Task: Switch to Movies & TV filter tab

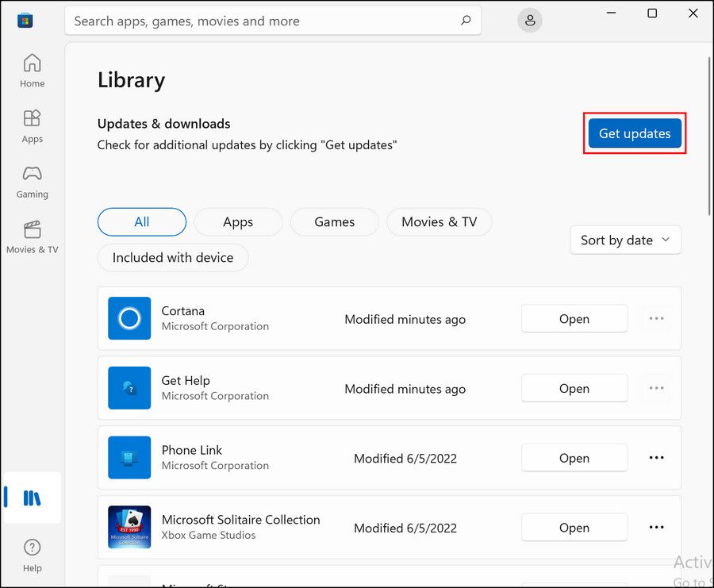Action: [x=439, y=222]
